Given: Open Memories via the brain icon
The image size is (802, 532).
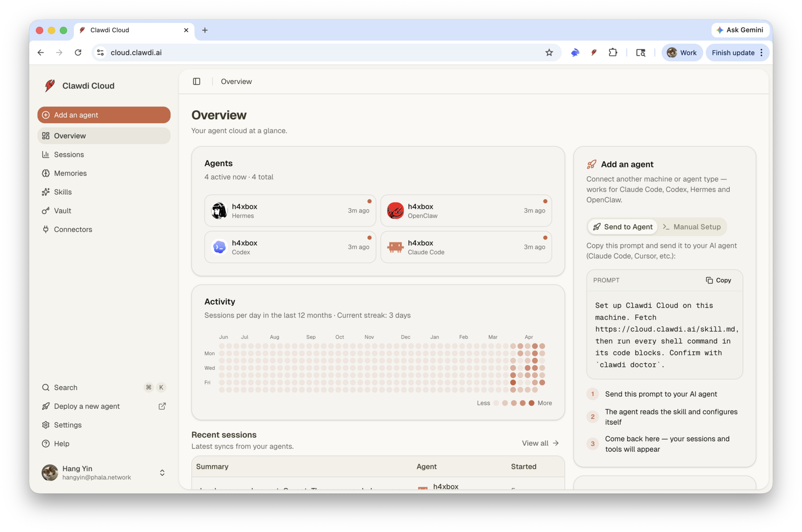Looking at the screenshot, I should 46,173.
